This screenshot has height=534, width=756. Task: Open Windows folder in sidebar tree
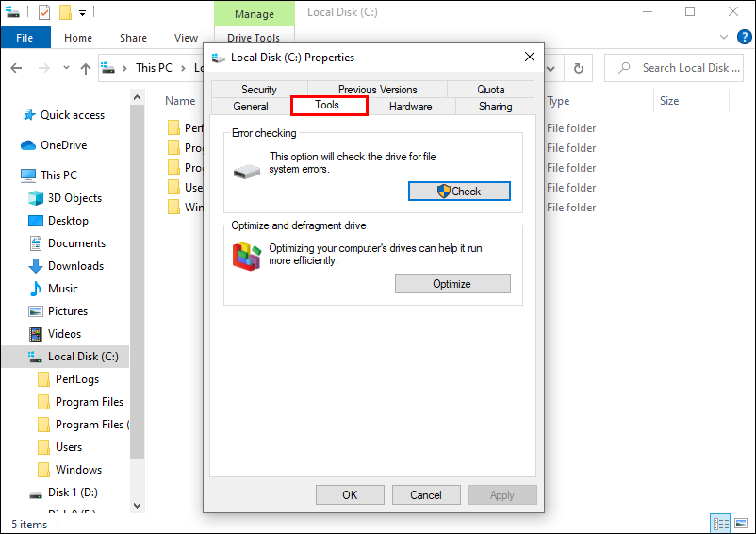coord(78,470)
